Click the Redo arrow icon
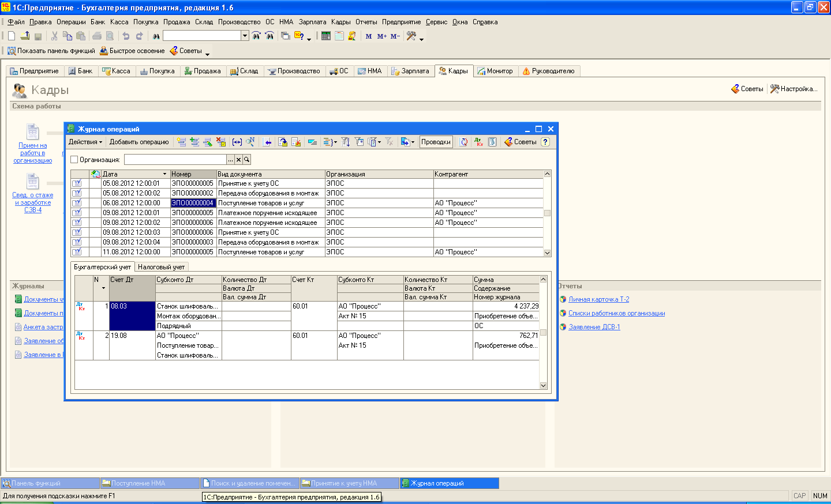831x504 pixels. (x=139, y=36)
